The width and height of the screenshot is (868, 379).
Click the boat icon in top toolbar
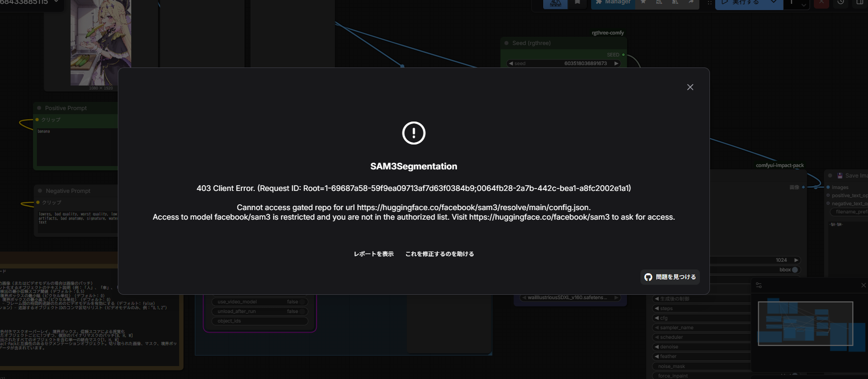pyautogui.click(x=555, y=3)
